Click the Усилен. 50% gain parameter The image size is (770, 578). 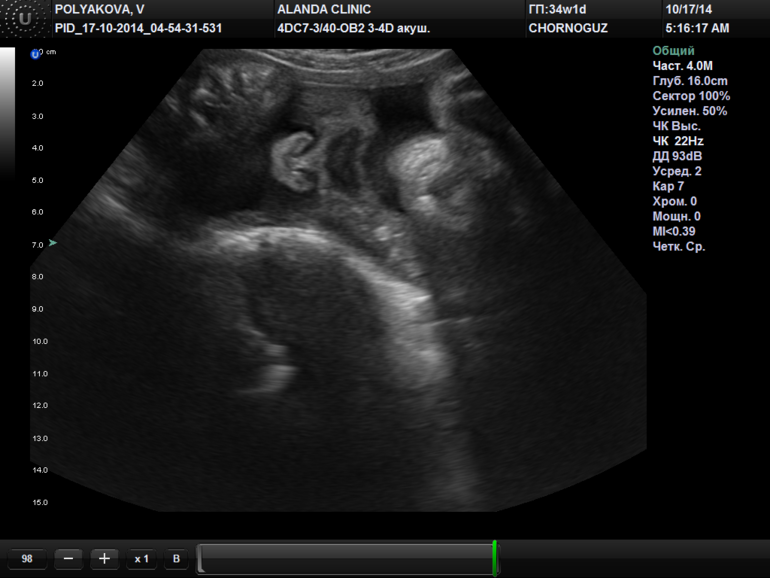click(x=689, y=111)
